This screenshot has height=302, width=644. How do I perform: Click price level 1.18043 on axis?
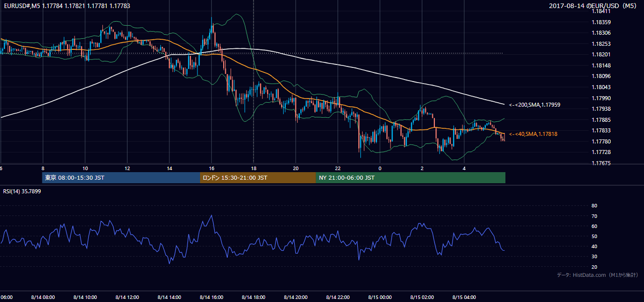601,87
